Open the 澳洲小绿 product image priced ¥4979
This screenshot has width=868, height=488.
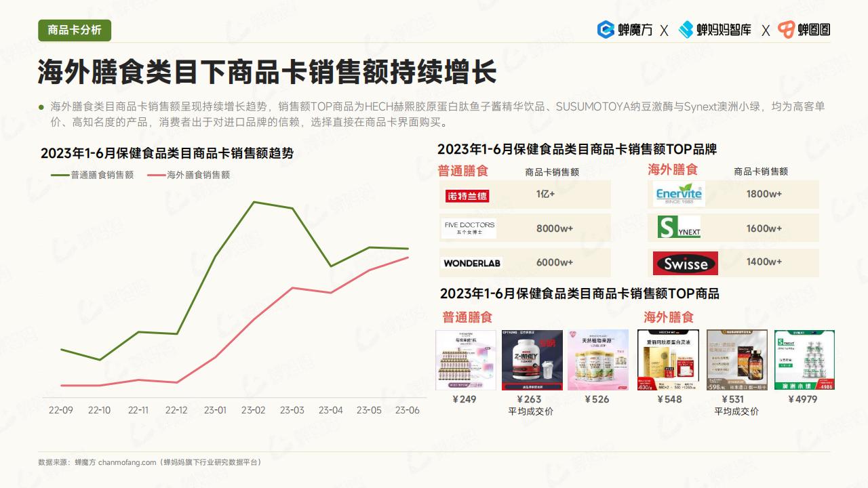pos(804,360)
